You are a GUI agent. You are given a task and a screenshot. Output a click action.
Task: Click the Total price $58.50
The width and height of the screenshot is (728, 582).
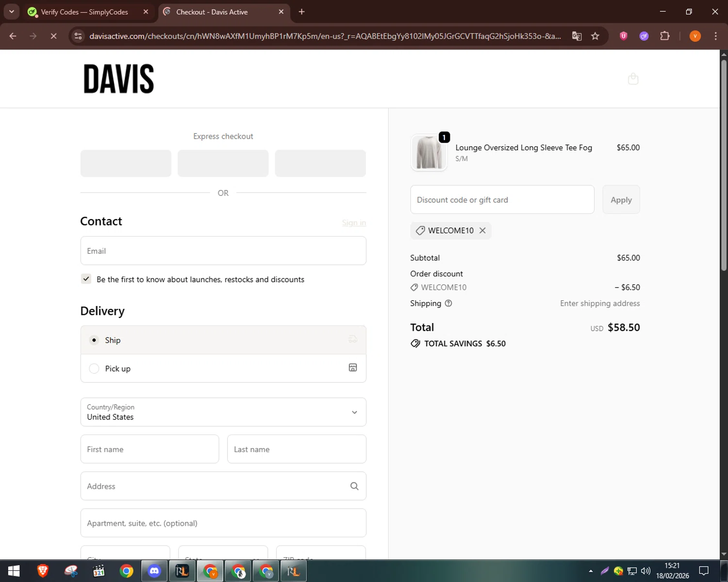[x=624, y=327]
